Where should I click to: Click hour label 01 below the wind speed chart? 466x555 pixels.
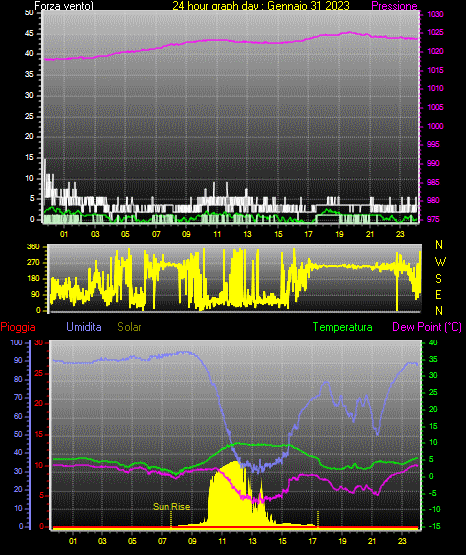click(64, 234)
